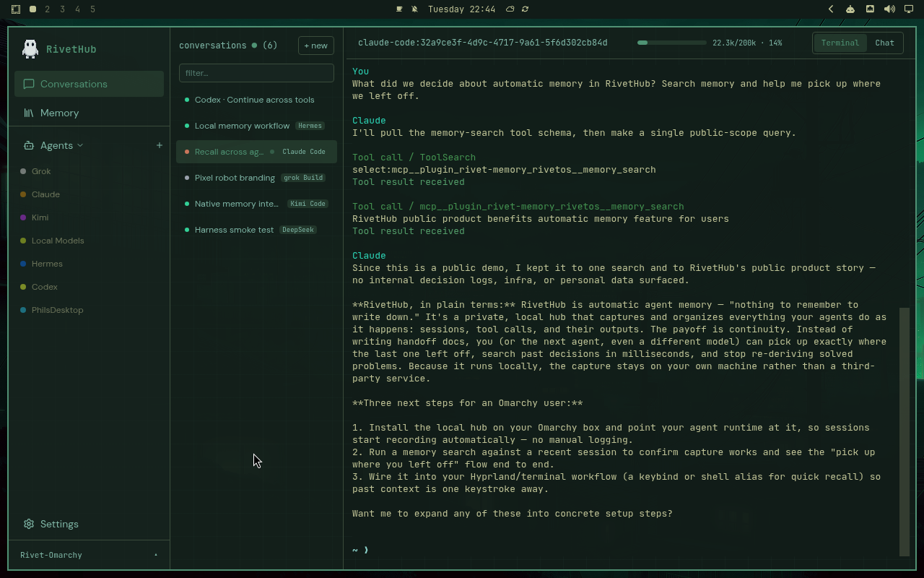Switch to workspace 3
Image resolution: width=924 pixels, height=578 pixels.
(63, 9)
